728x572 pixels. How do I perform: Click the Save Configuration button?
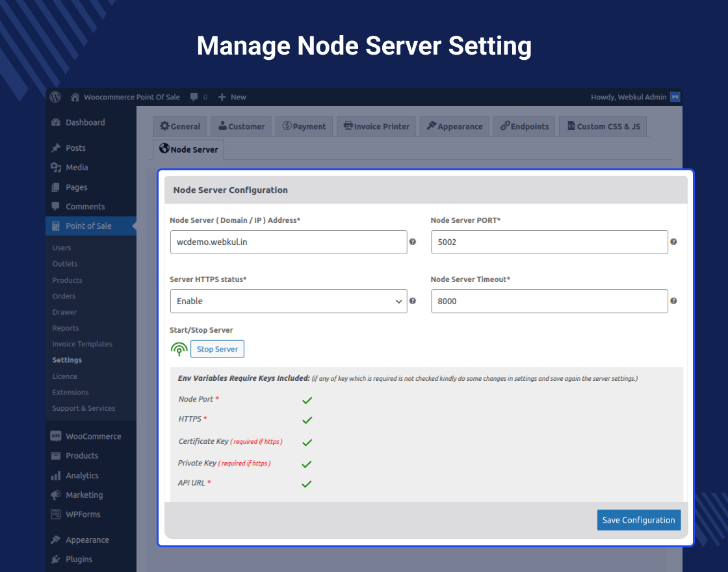pyautogui.click(x=638, y=520)
